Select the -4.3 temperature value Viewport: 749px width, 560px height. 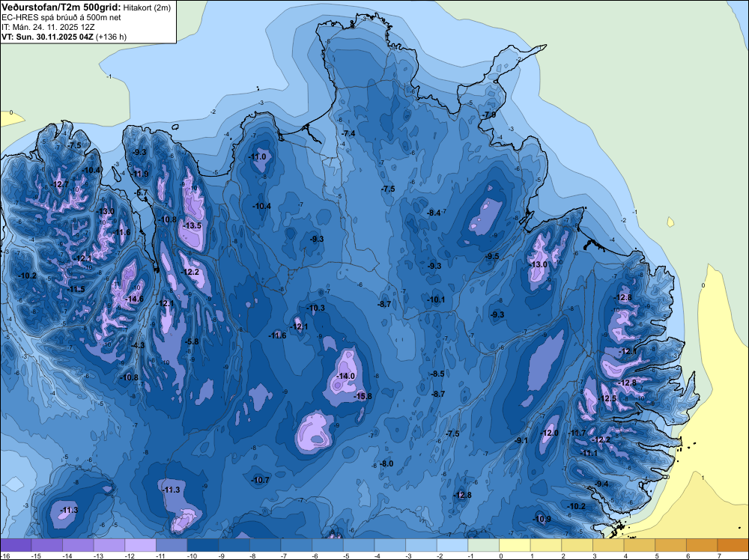point(138,345)
